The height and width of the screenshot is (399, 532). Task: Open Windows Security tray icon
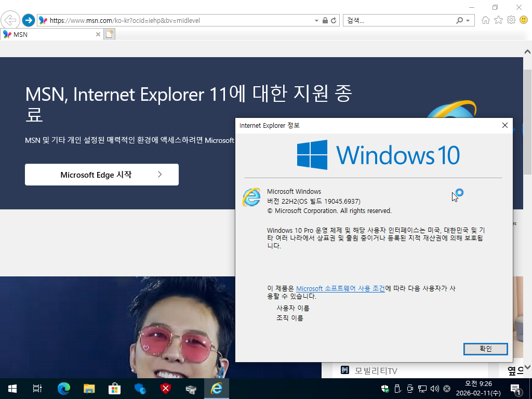tap(385, 389)
